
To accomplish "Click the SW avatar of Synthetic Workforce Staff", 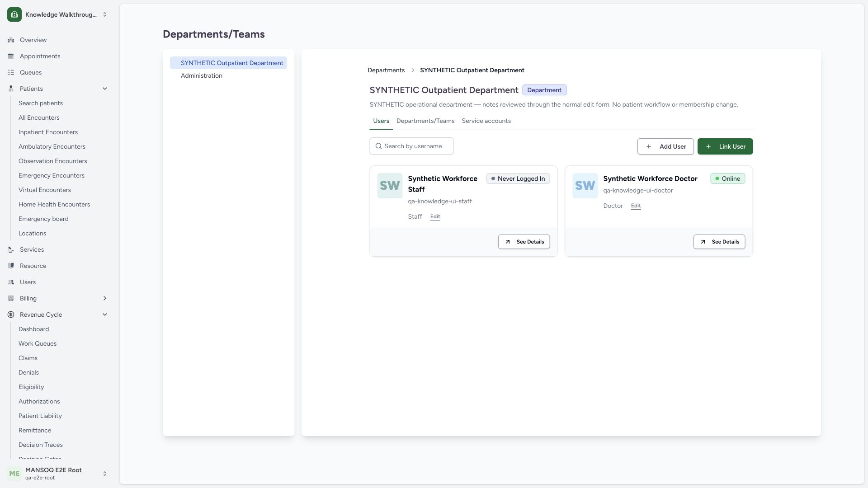I will coord(390,186).
